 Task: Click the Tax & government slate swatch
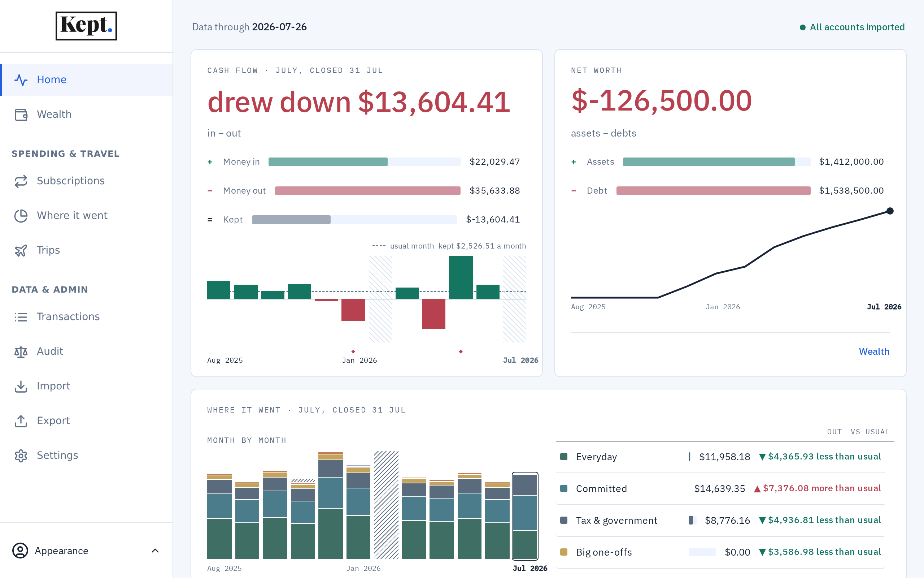(563, 520)
